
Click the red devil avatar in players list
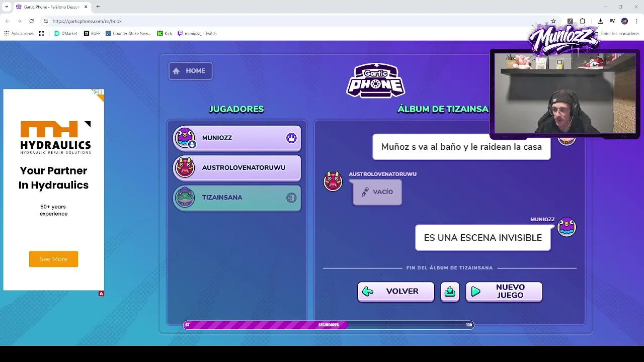[185, 167]
